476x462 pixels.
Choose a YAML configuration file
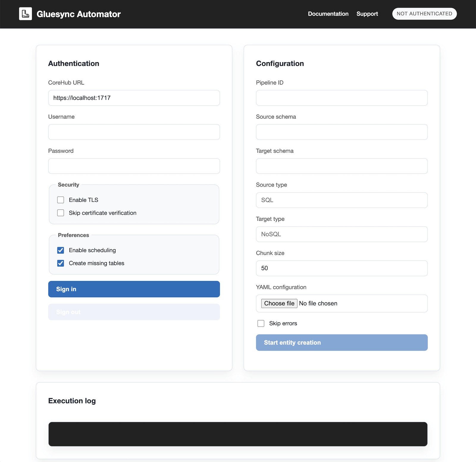coord(279,303)
